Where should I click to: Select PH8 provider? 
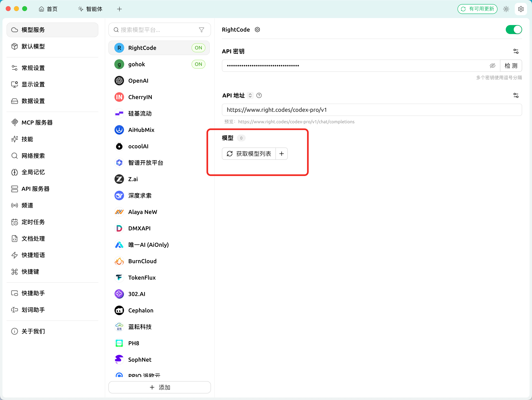click(x=159, y=343)
